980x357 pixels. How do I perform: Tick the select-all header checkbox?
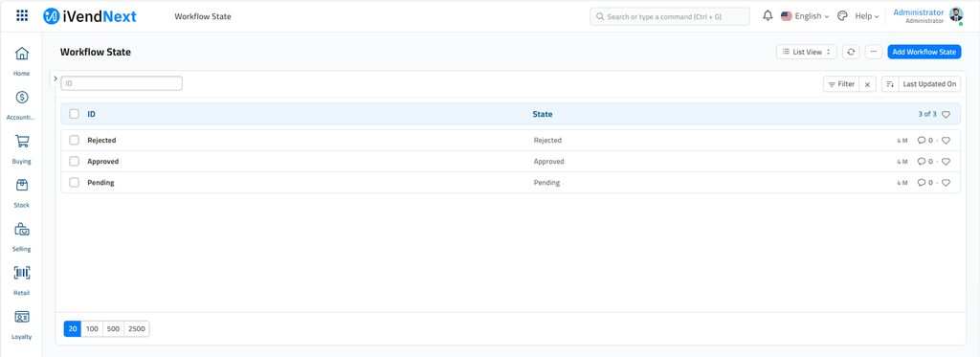(75, 114)
